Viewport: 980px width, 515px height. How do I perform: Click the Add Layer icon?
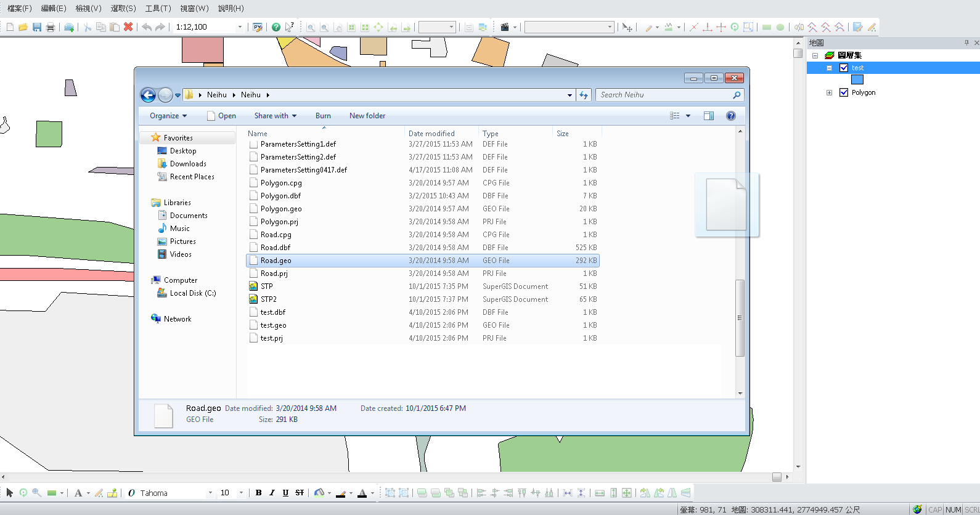click(x=69, y=27)
